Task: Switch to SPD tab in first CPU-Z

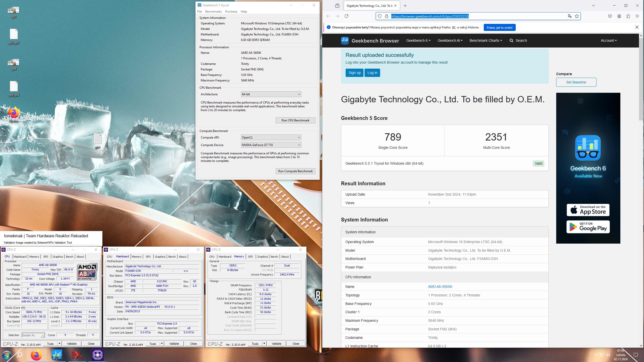Action: point(46,257)
